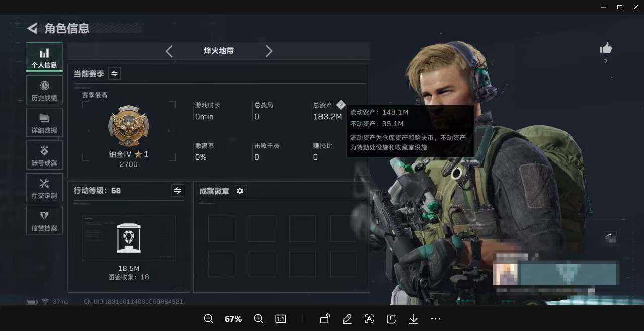Toggle the 行动等级 switch icon

point(178,191)
